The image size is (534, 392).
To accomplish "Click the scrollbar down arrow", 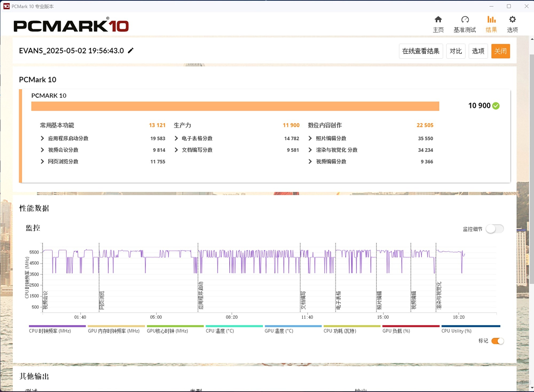I will click(x=532, y=388).
